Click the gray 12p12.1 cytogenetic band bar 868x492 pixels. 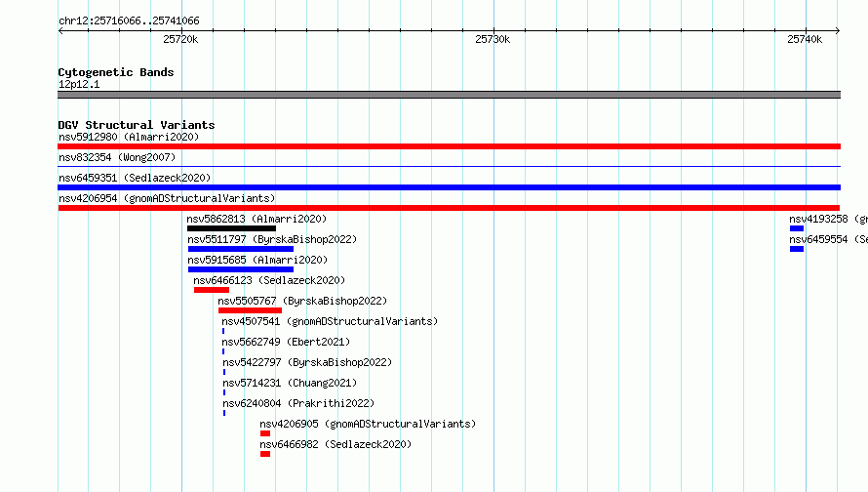click(x=449, y=95)
